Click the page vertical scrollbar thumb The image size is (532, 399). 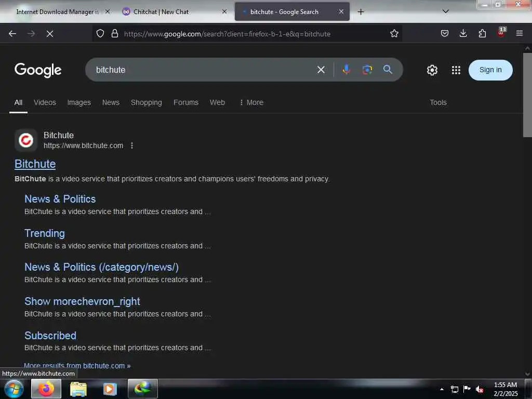tap(527, 95)
